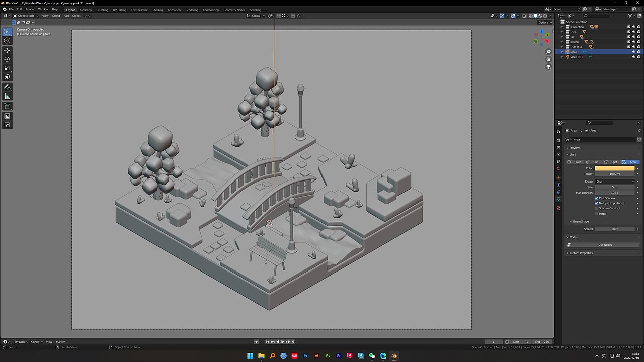Activate the Select Box tool
This screenshot has width=644, height=362.
(x=7, y=32)
